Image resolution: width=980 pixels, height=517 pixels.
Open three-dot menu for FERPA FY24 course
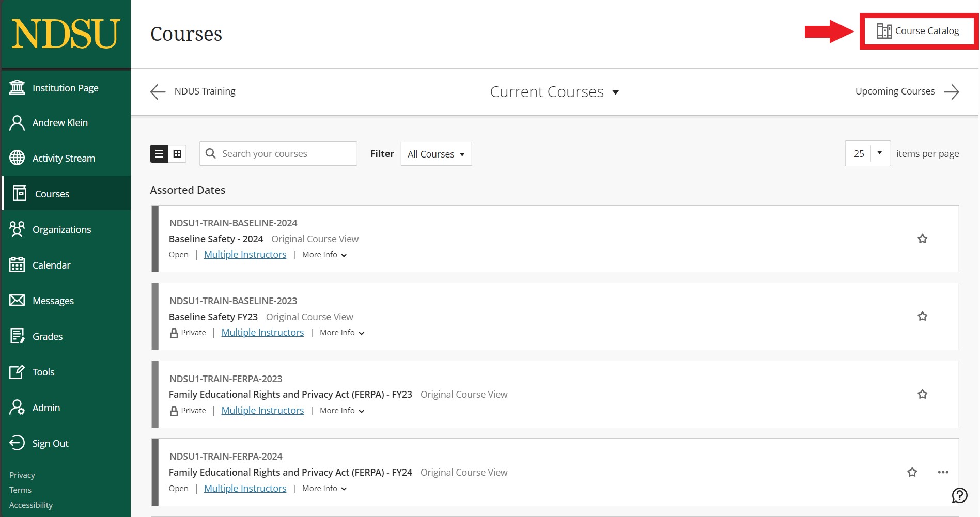(x=943, y=472)
